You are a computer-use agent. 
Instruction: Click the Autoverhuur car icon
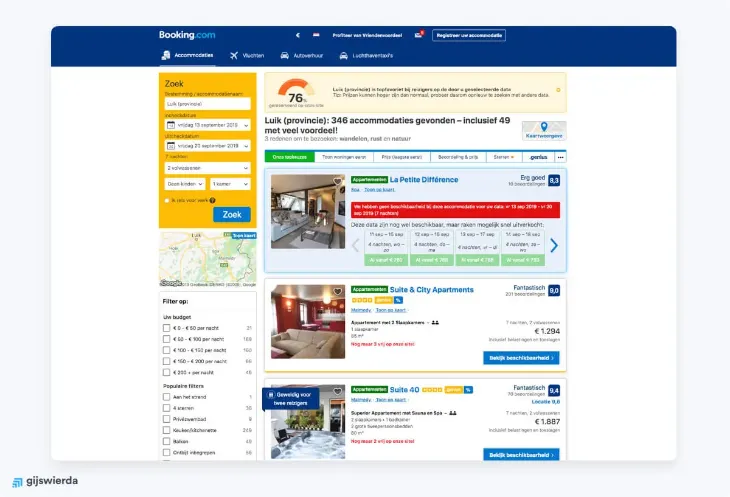click(284, 55)
